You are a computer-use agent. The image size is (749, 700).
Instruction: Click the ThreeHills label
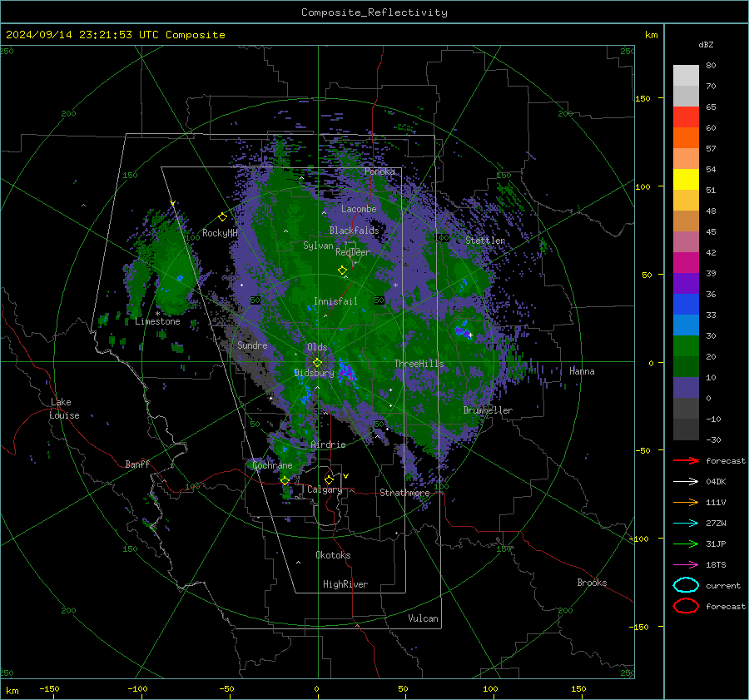point(419,364)
